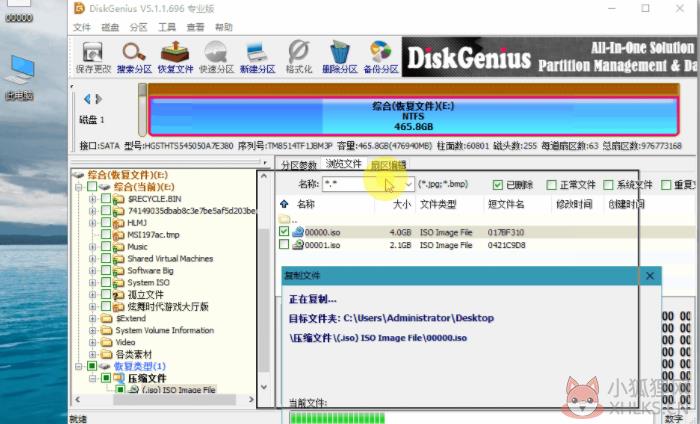Screen dimensions: 700x424
Task: Check the HLMJ folder checkbox
Action: [x=106, y=222]
